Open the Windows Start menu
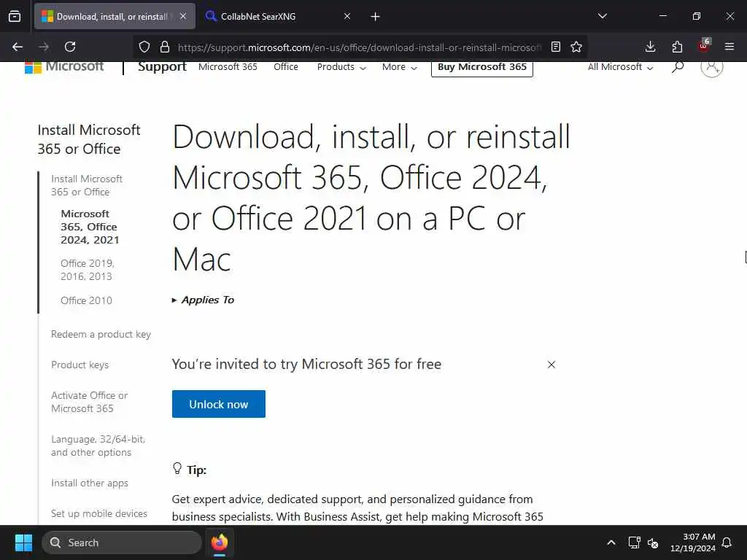The image size is (747, 560). click(x=23, y=542)
